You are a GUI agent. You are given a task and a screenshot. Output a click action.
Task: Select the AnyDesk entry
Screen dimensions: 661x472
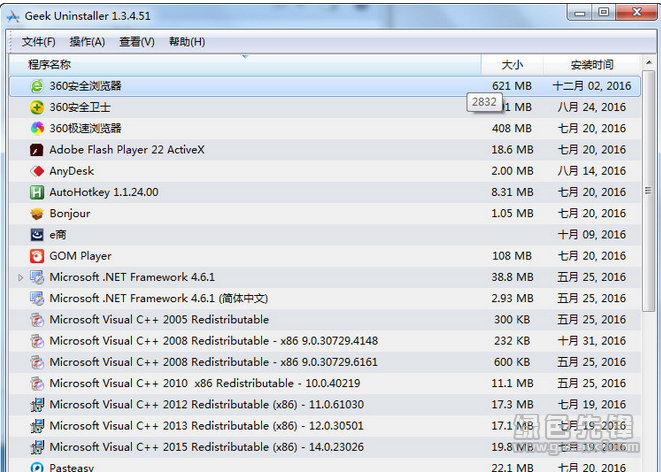pos(72,171)
